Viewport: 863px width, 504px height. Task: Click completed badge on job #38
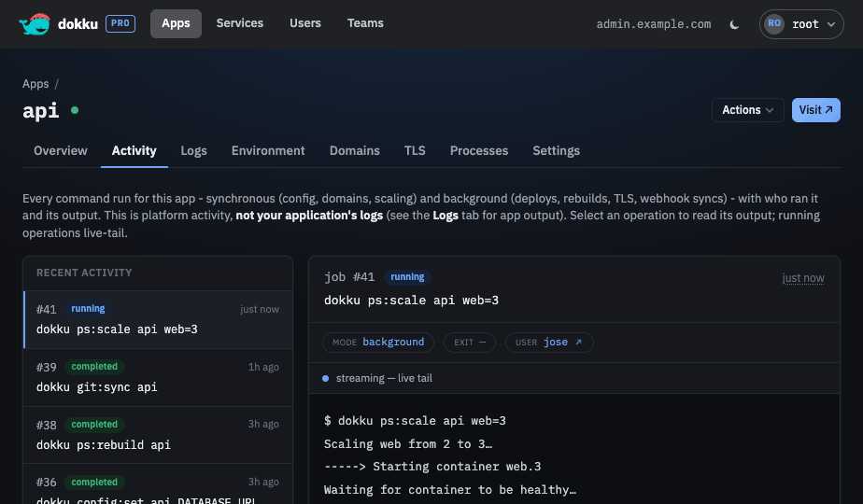(94, 425)
